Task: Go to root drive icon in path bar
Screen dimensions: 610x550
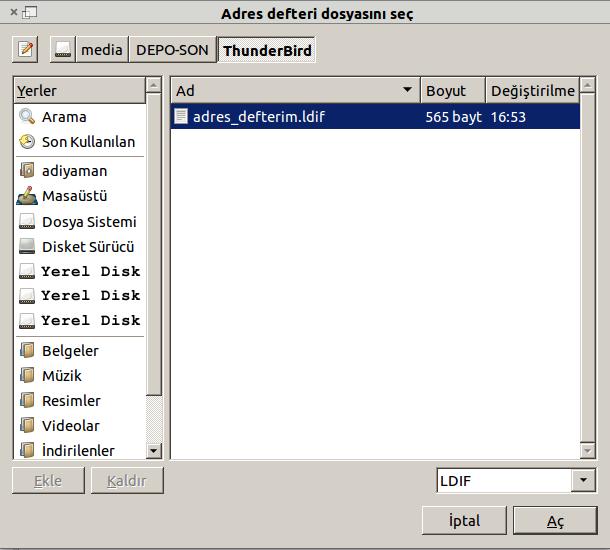Action: point(63,49)
